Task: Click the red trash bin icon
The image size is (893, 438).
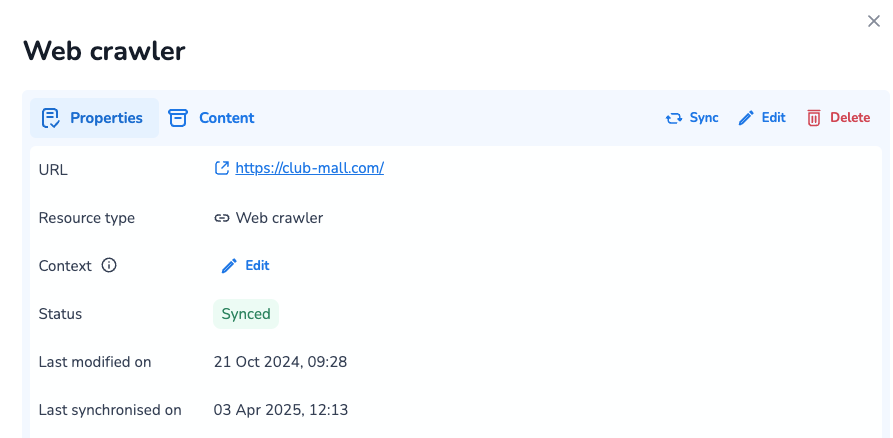Action: click(x=814, y=118)
